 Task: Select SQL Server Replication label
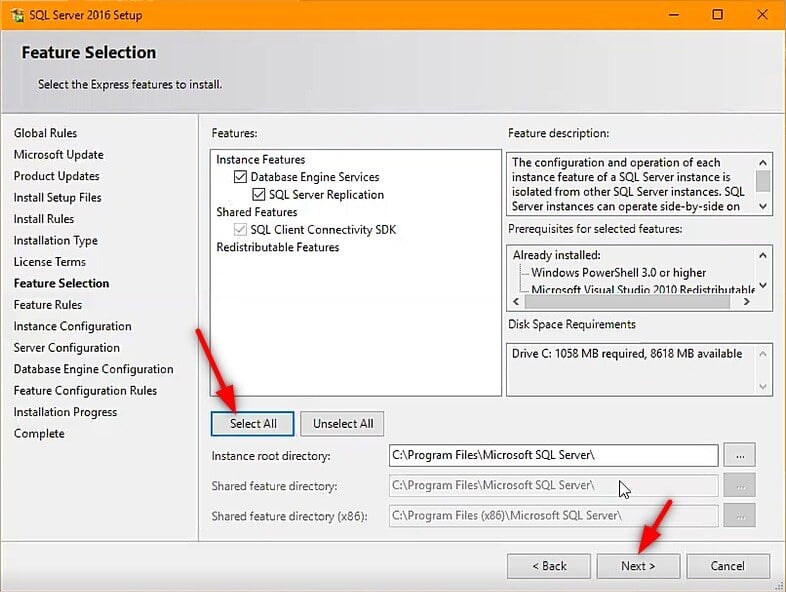point(326,194)
